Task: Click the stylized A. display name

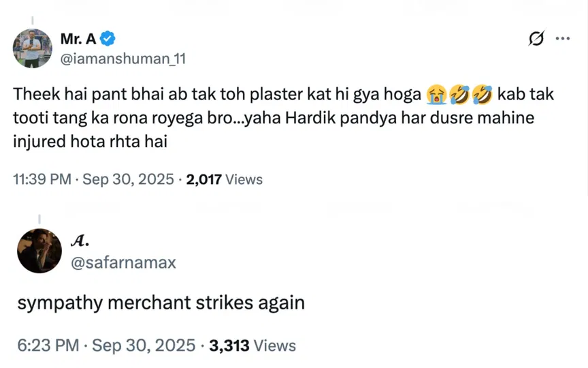Action: pyautogui.click(x=80, y=241)
